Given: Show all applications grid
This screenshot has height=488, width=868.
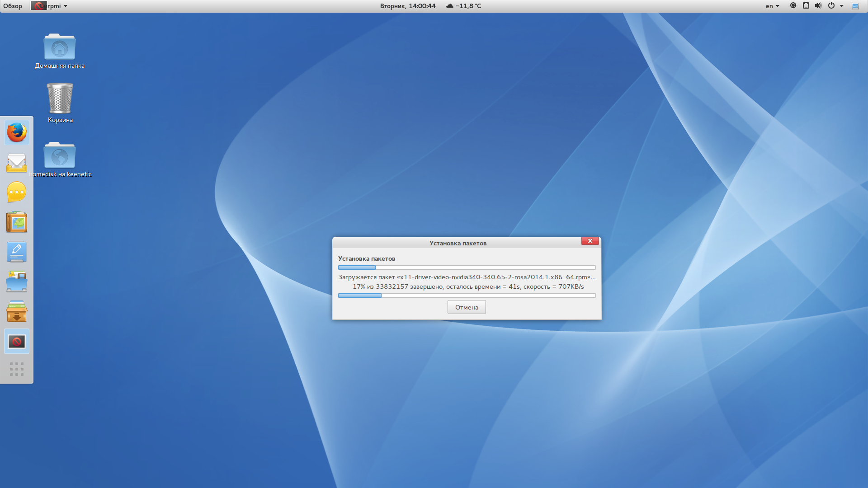Looking at the screenshot, I should pos(17,369).
